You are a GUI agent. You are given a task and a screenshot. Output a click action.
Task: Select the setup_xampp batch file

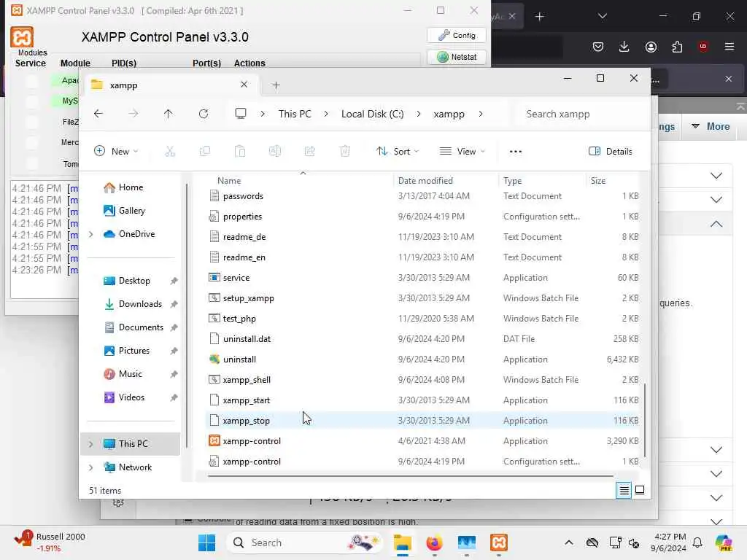[423, 298]
